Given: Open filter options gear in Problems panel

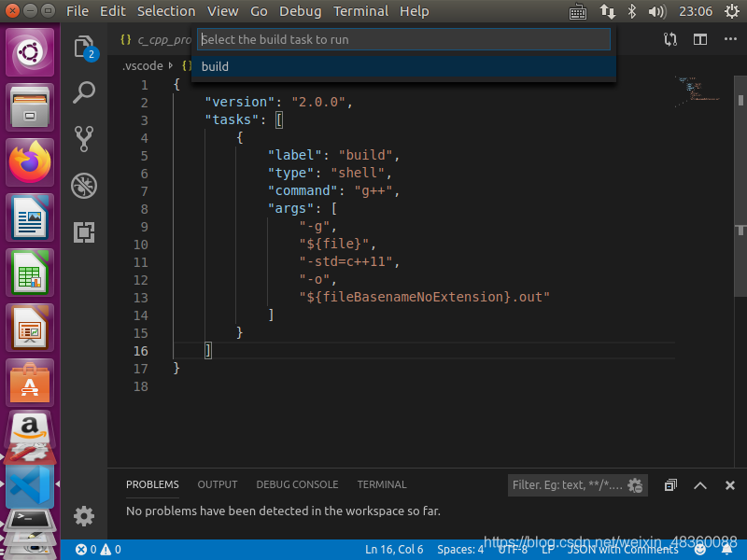Looking at the screenshot, I should [x=636, y=485].
